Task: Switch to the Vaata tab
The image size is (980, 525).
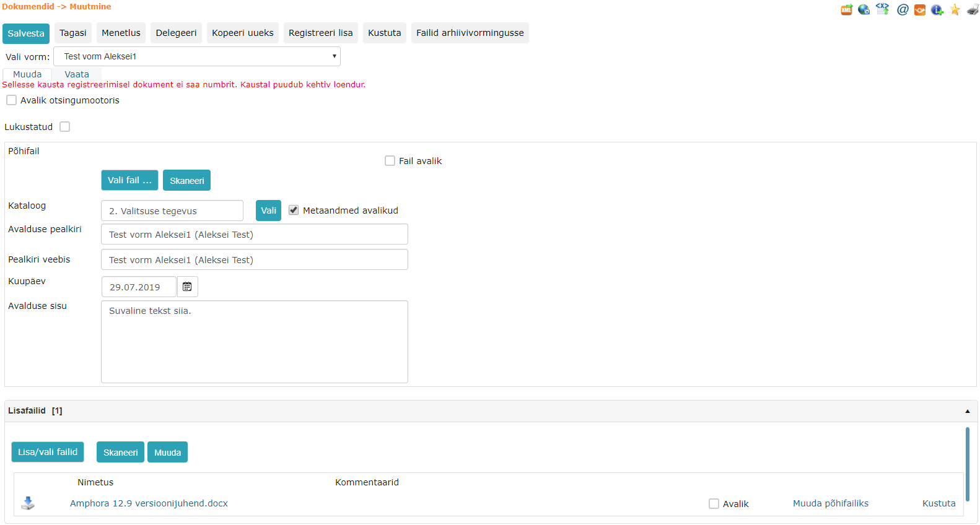Action: pyautogui.click(x=77, y=74)
